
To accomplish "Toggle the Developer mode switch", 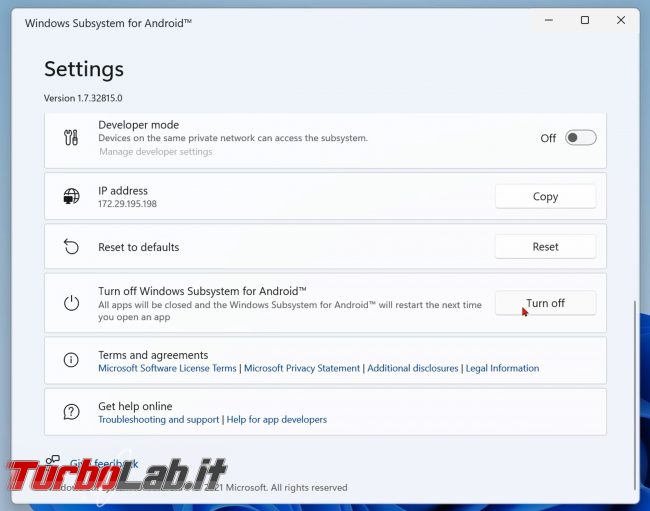I will pos(581,138).
